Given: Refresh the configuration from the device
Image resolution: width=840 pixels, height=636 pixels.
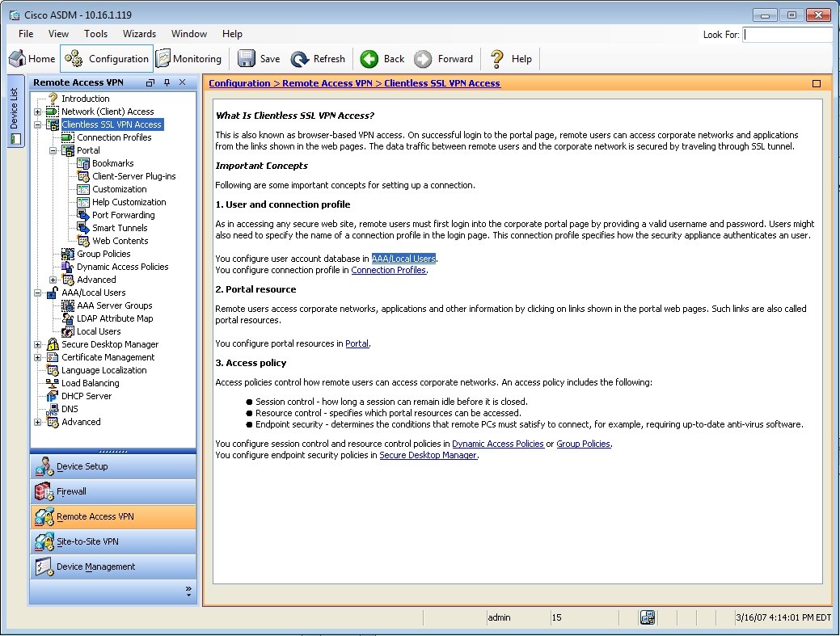Looking at the screenshot, I should [x=318, y=58].
